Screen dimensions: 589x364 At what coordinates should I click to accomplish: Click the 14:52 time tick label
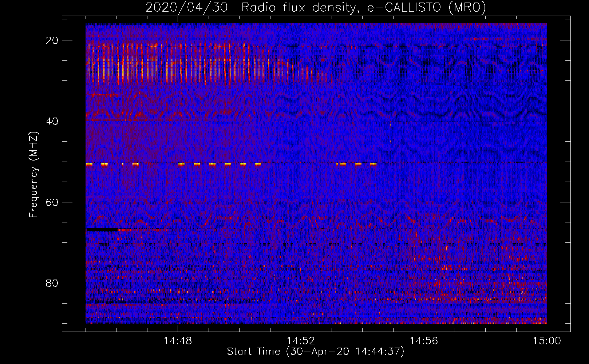301,341
